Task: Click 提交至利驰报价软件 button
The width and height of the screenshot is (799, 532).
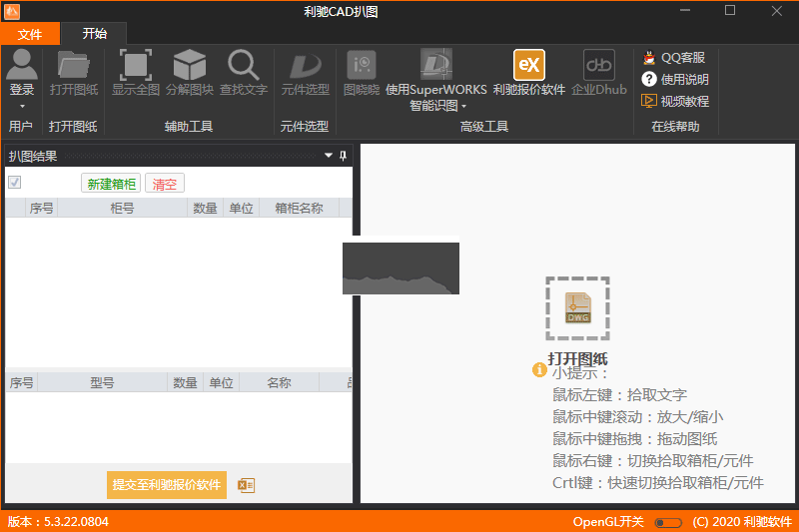Action: click(166, 485)
